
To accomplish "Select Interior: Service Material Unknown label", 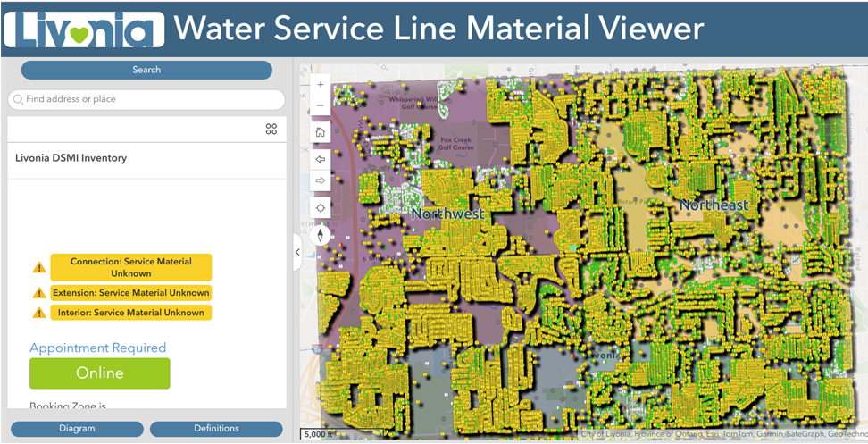I will [x=131, y=313].
